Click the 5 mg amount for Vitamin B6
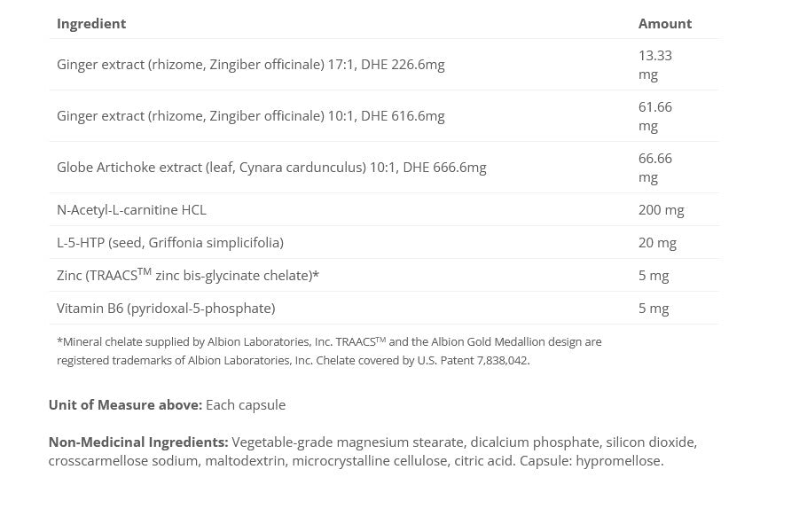 coord(654,309)
